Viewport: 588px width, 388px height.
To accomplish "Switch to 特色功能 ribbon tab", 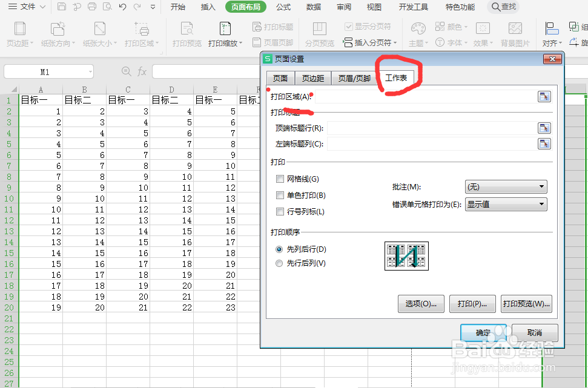I will [460, 7].
